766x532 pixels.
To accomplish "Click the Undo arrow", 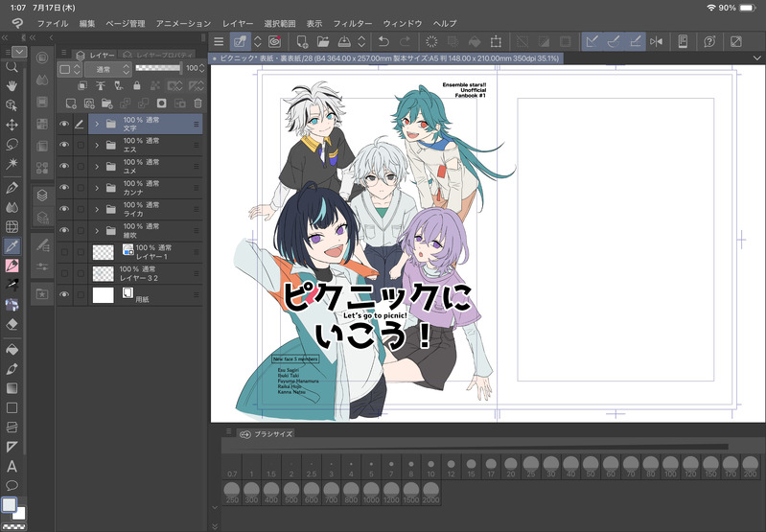I will coord(383,42).
